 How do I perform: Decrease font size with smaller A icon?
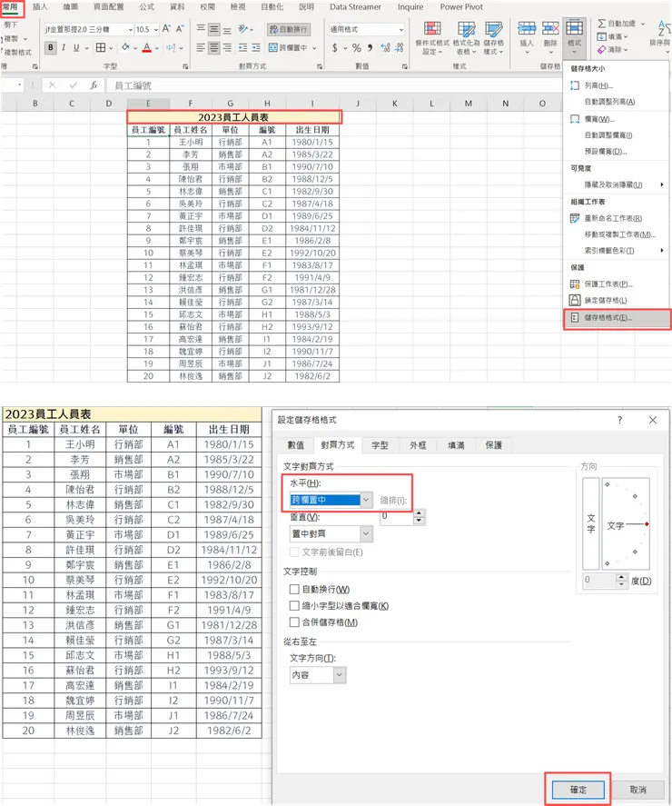click(x=180, y=29)
